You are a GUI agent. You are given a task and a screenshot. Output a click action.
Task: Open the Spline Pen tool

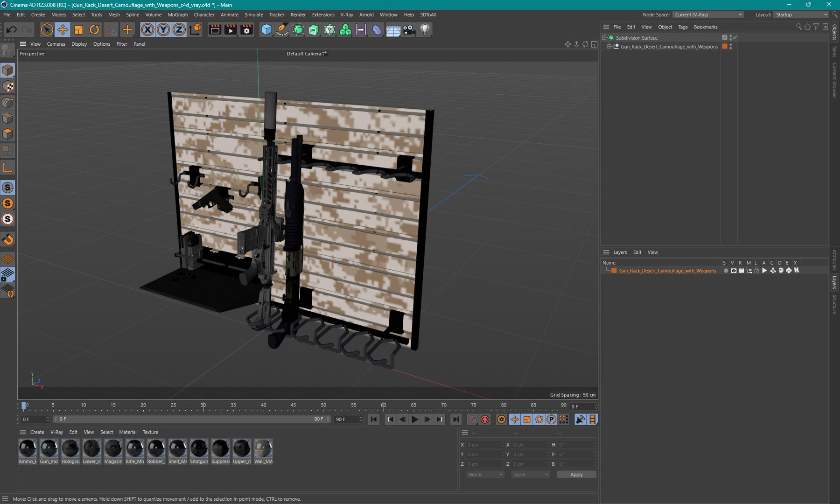[282, 30]
